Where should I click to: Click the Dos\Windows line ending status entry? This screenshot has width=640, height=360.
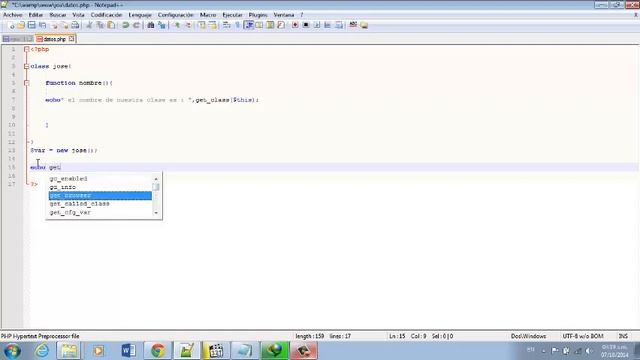pyautogui.click(x=529, y=336)
